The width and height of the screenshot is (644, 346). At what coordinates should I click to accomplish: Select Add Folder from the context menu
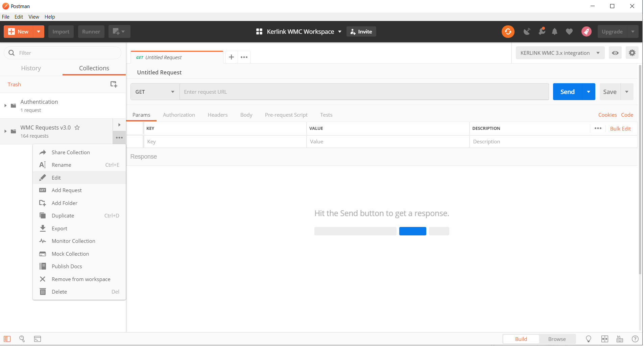[x=64, y=203]
